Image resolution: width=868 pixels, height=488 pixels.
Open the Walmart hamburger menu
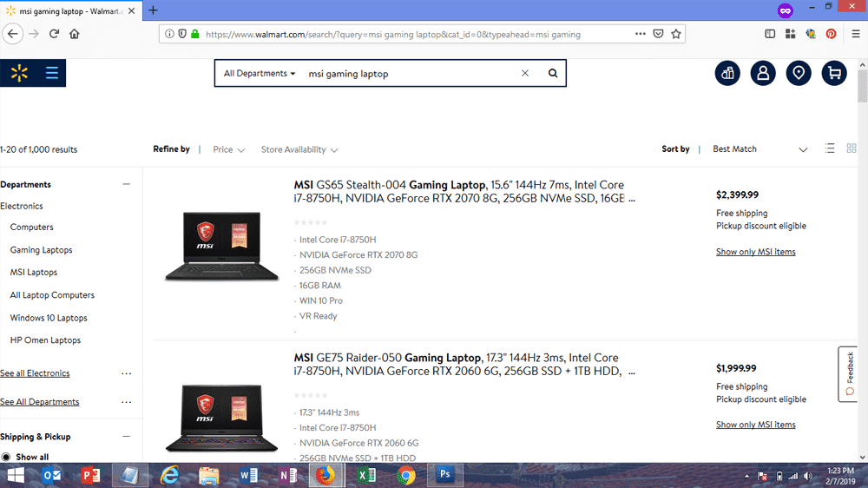51,73
